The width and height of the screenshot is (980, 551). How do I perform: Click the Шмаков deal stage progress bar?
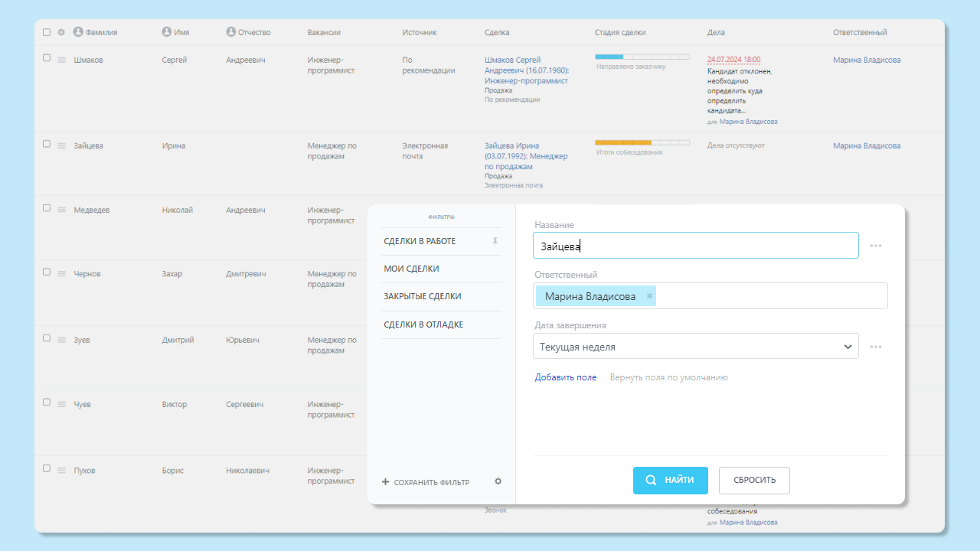pyautogui.click(x=642, y=57)
